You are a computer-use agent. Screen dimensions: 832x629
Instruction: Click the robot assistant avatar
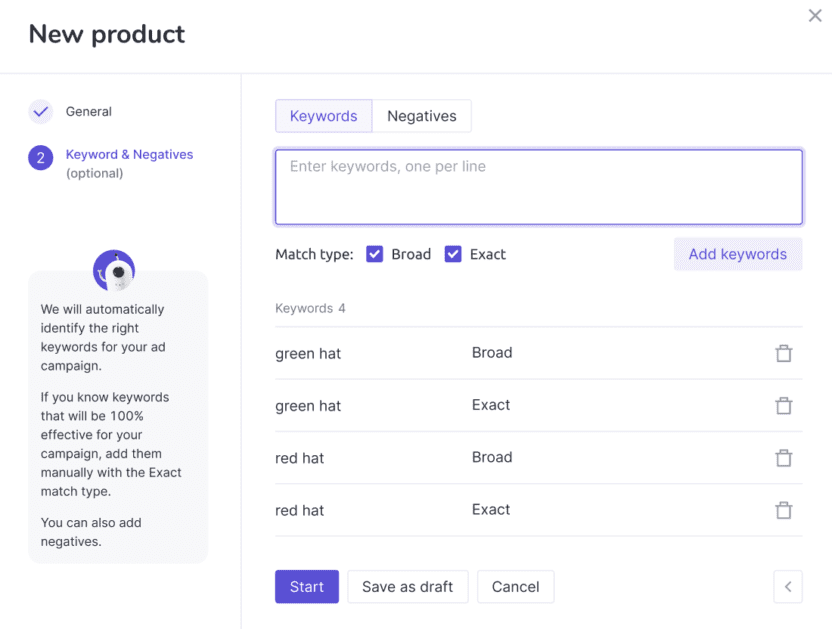click(114, 271)
